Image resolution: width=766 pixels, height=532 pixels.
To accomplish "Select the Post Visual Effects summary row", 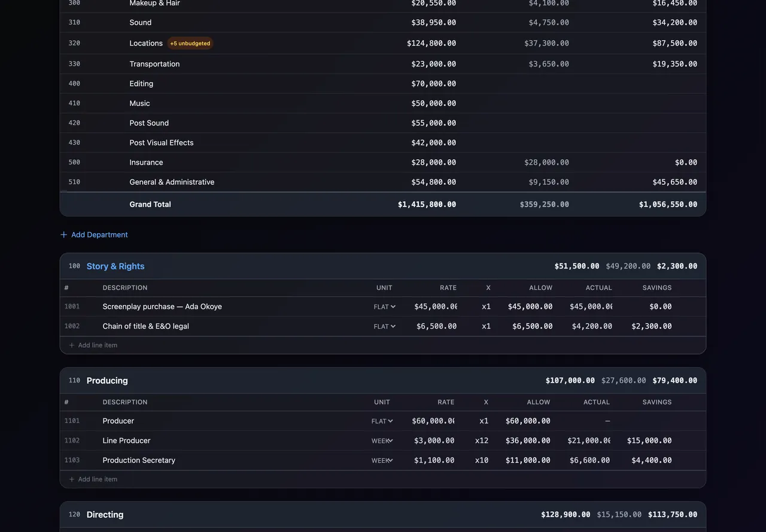I will pyautogui.click(x=383, y=143).
